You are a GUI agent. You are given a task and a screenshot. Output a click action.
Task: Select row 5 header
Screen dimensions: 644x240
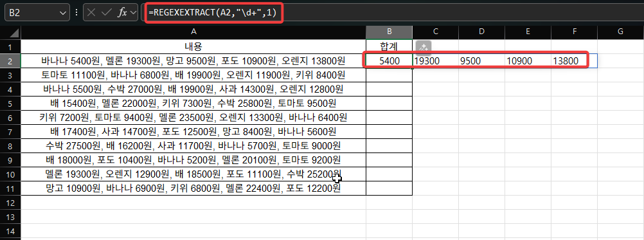tap(10, 104)
